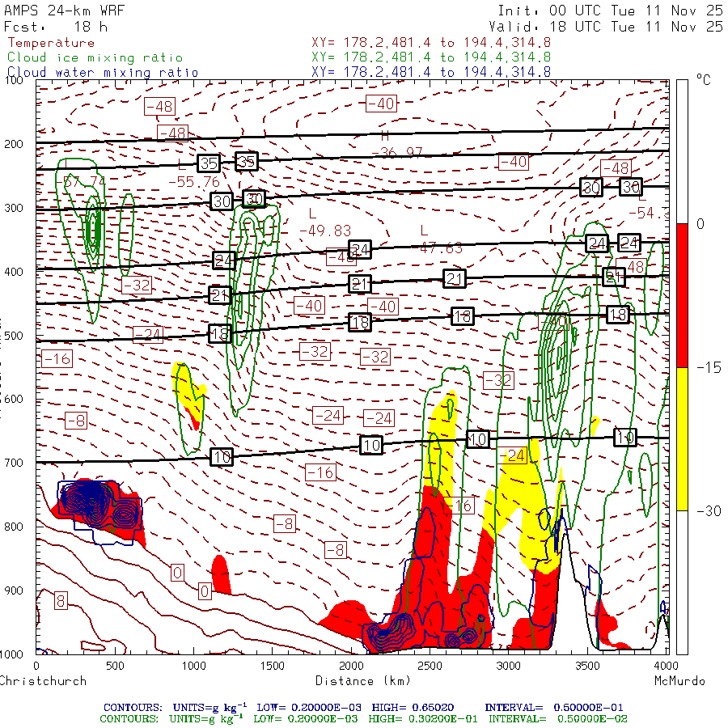
Task: Click the "2500" distance axis tick label
Action: (430, 666)
